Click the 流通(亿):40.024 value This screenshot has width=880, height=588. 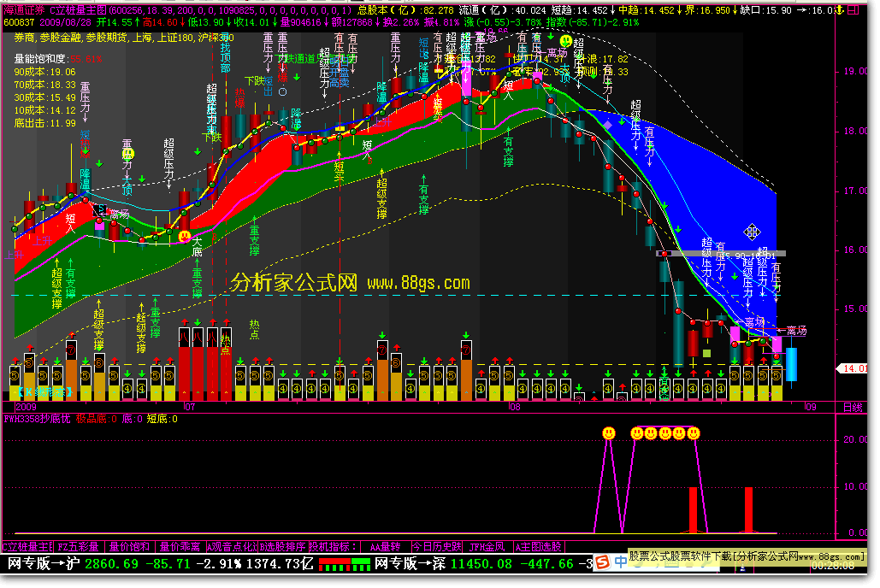[502, 10]
